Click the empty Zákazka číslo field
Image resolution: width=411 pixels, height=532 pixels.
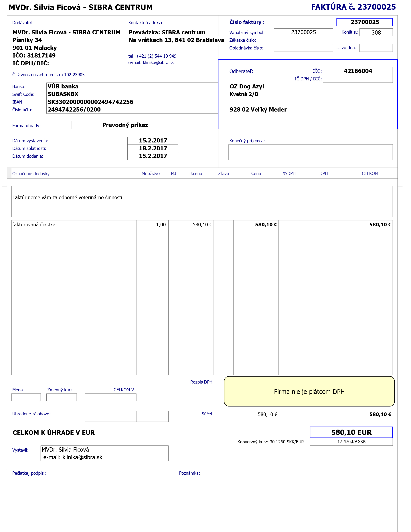[303, 40]
